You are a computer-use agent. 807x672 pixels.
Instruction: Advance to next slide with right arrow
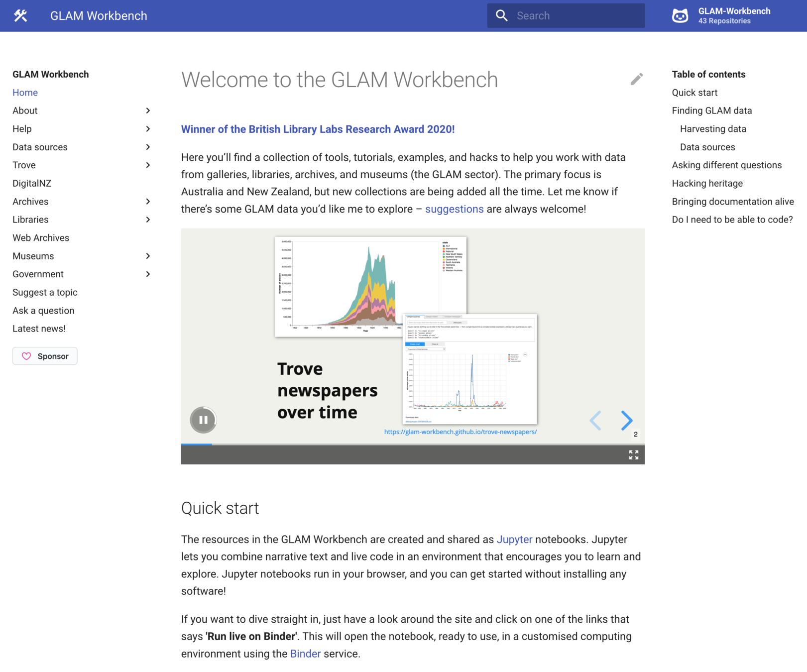[627, 421]
